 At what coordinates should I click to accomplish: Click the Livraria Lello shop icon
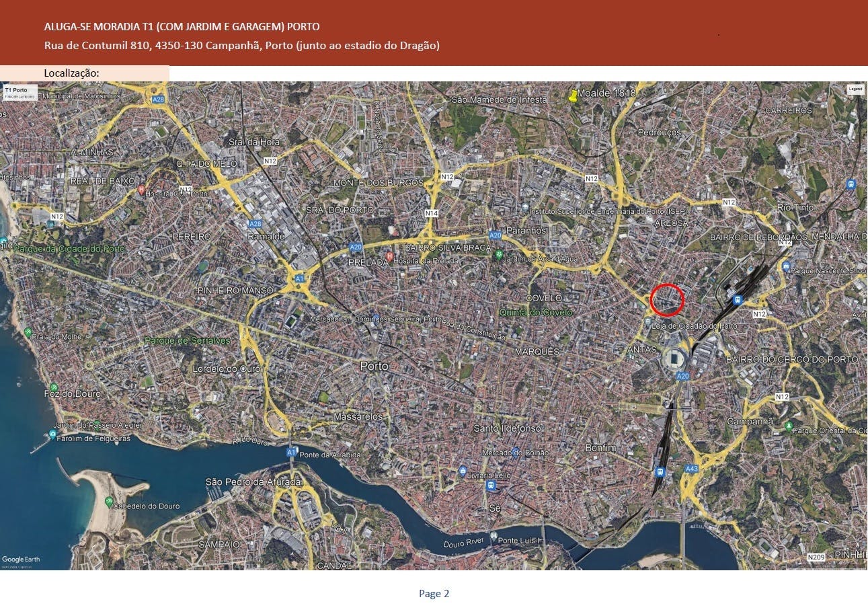pyautogui.click(x=463, y=471)
